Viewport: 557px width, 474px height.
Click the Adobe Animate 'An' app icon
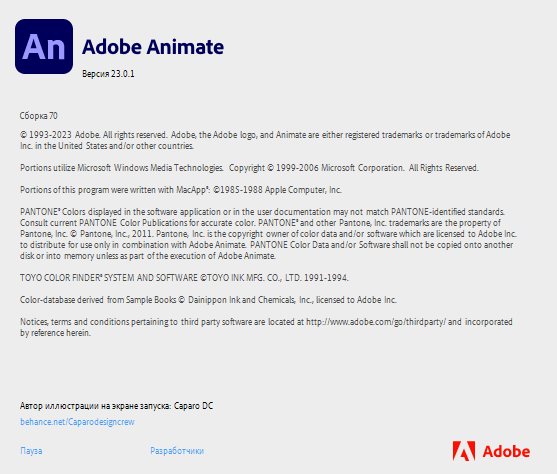tap(44, 47)
